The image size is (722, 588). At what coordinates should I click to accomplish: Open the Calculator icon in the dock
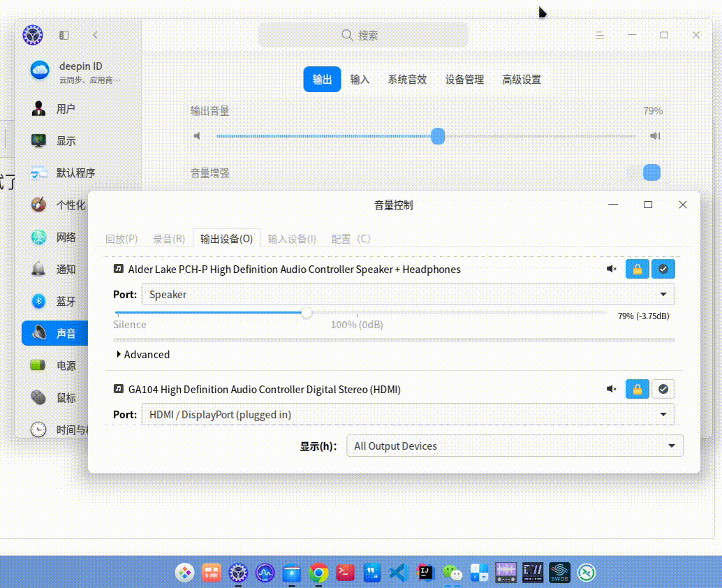479,573
